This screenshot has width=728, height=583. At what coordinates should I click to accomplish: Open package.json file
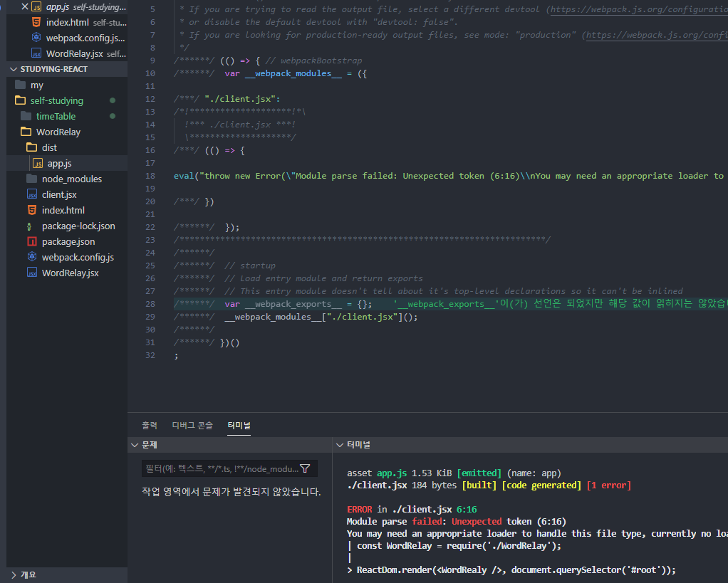click(68, 241)
